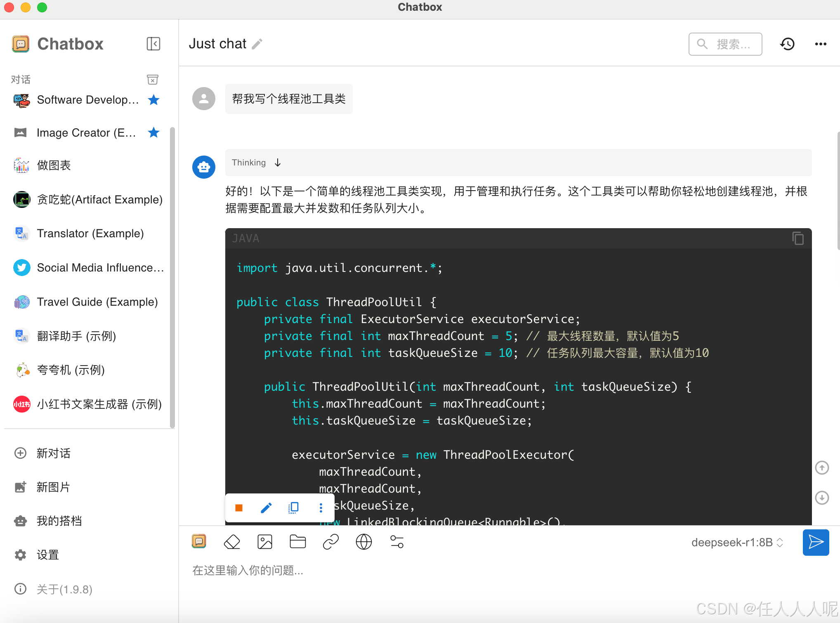Copy the JAVA code block
Image resolution: width=840 pixels, height=623 pixels.
(798, 238)
